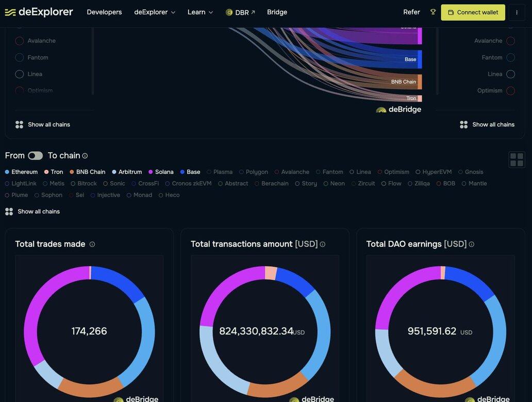Click the Connect wallet button
Image resolution: width=532 pixels, height=402 pixels.
click(x=473, y=12)
